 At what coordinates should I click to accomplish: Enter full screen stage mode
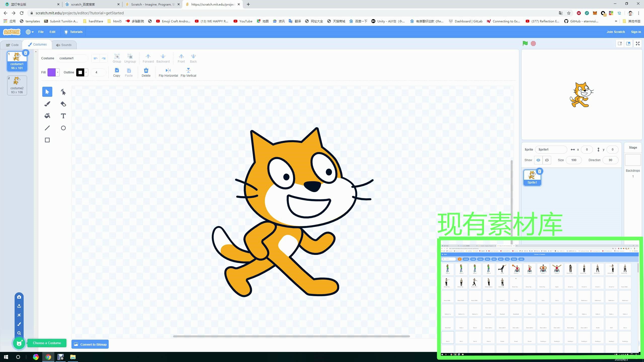638,43
